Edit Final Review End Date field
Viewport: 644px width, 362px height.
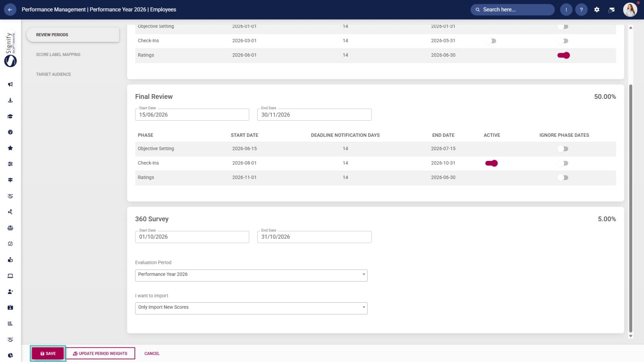tap(314, 115)
